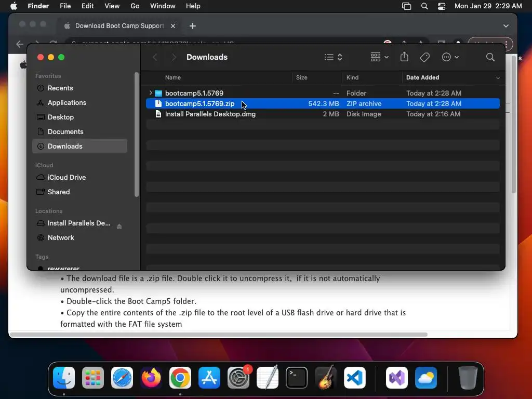532x399 pixels.
Task: Go back in Finder window
Action: coord(155,57)
